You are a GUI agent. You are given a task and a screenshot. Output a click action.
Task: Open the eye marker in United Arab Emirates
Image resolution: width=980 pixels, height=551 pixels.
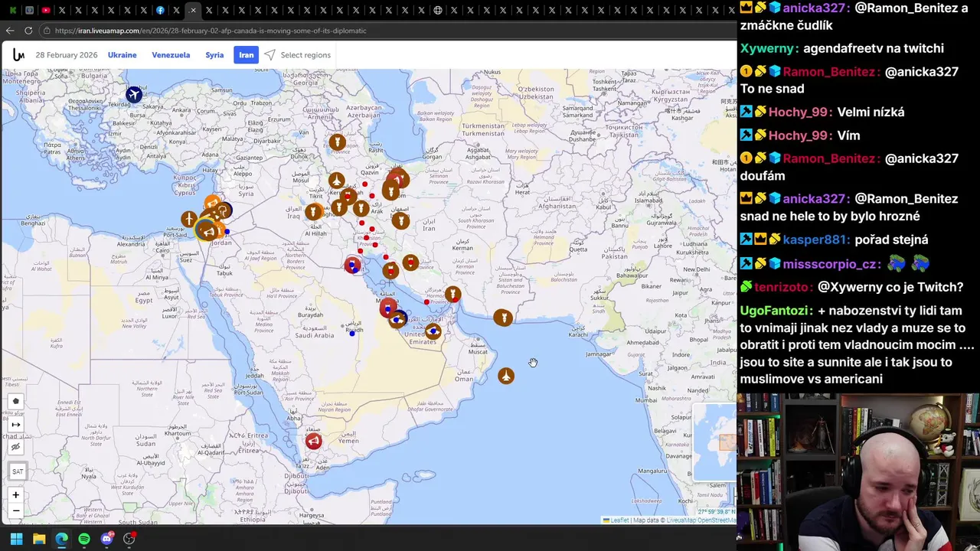[433, 331]
